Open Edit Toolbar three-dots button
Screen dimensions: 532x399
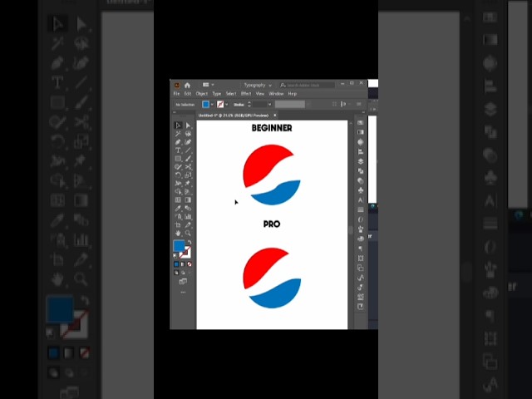(183, 292)
